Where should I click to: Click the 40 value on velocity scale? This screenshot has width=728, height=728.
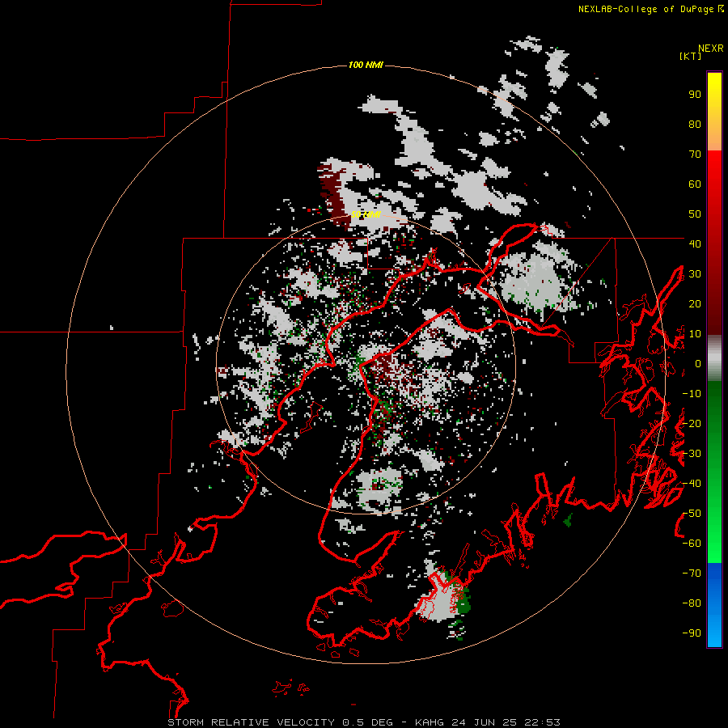(x=695, y=244)
